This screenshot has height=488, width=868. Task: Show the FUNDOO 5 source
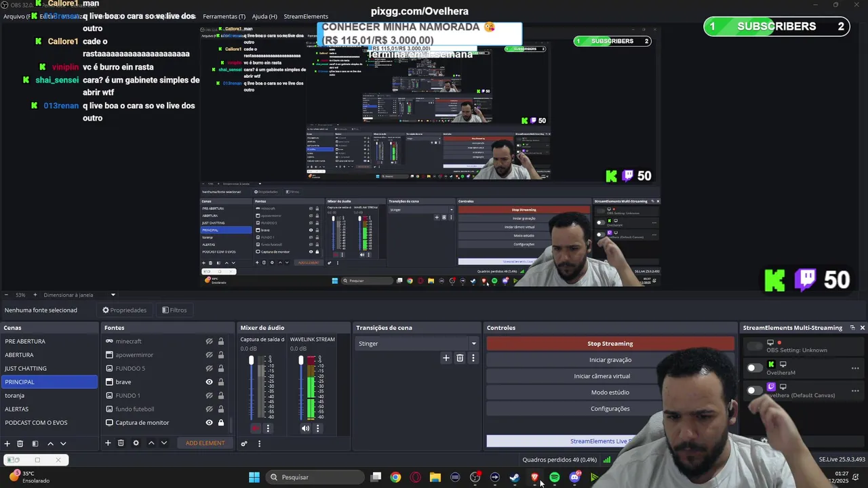point(209,368)
